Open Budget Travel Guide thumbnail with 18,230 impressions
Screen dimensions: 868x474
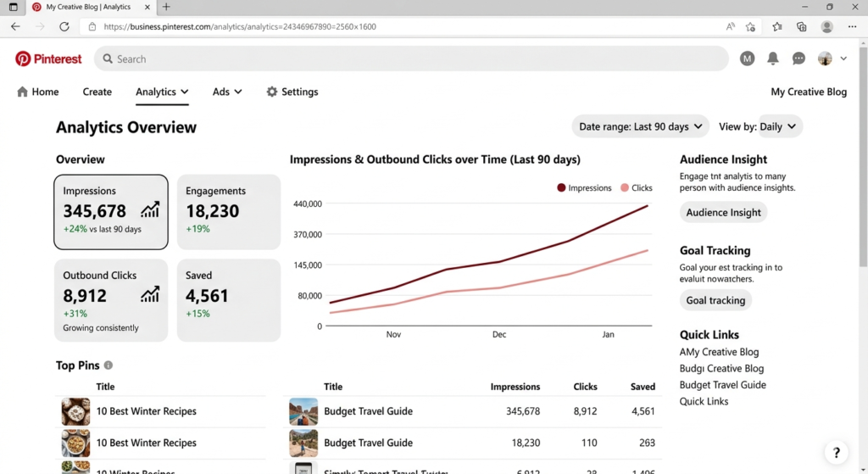tap(303, 443)
